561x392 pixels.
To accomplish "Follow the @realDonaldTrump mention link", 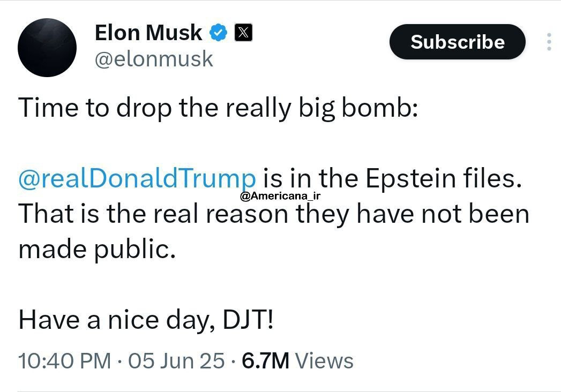I will 137,179.
